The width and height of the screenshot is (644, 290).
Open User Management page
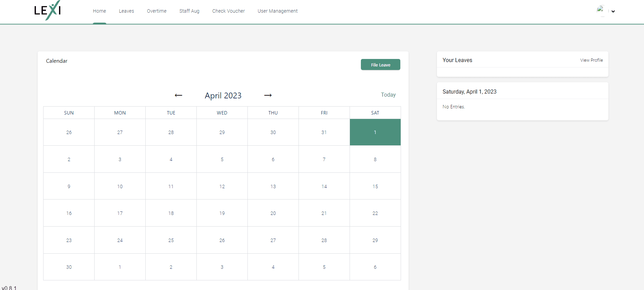pyautogui.click(x=278, y=11)
